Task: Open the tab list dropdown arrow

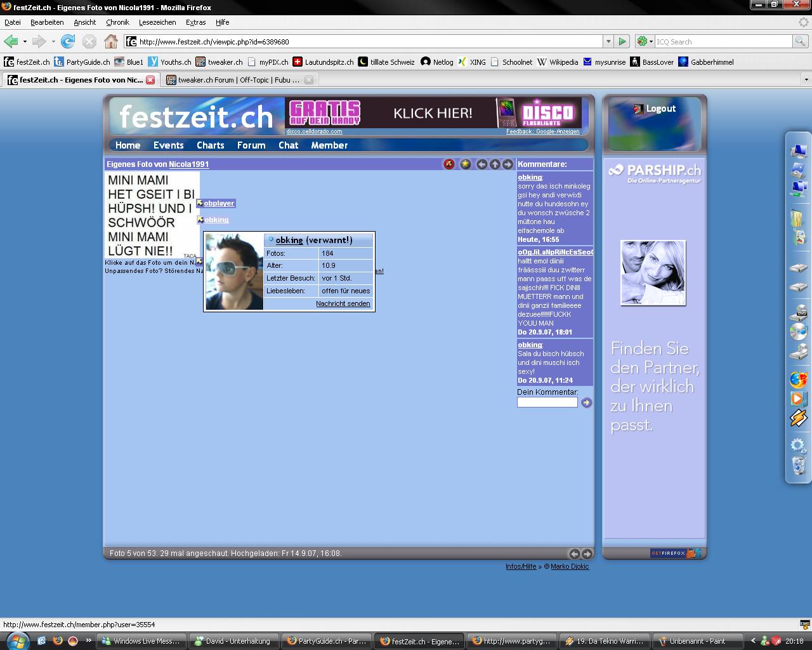Action: coord(806,80)
